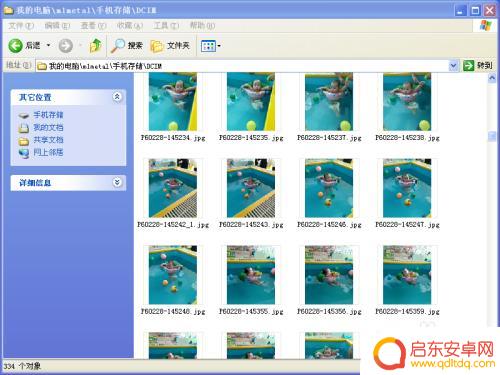Go up one folder level
Viewport: 500px width, 375px height.
point(96,46)
